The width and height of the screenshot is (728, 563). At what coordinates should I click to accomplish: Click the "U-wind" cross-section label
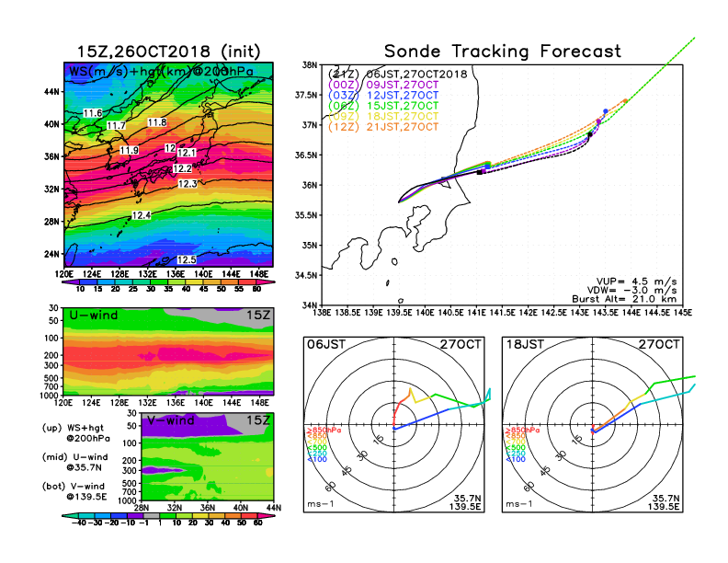pyautogui.click(x=94, y=316)
